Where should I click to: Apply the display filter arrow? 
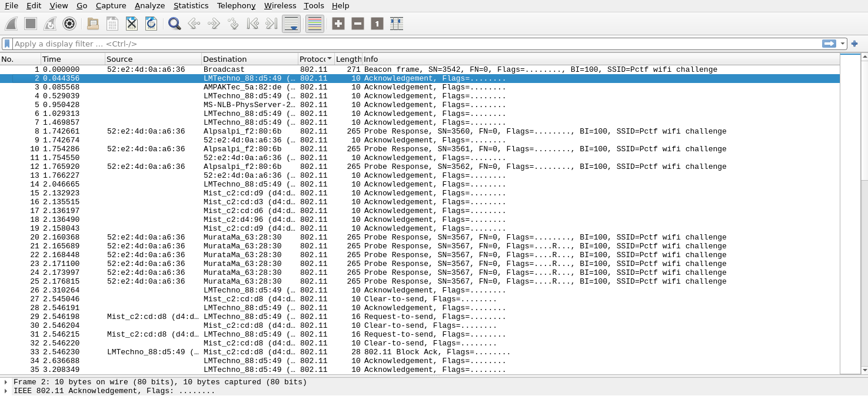[829, 44]
